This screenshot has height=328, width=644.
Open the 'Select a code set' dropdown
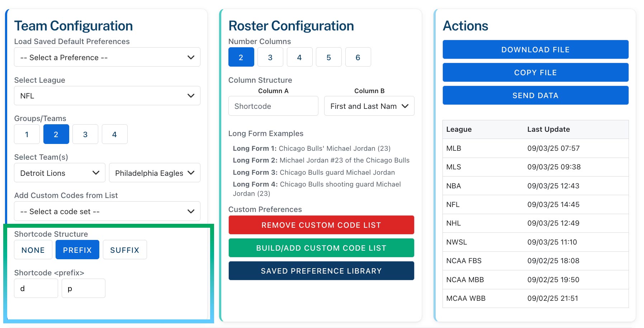(106, 211)
